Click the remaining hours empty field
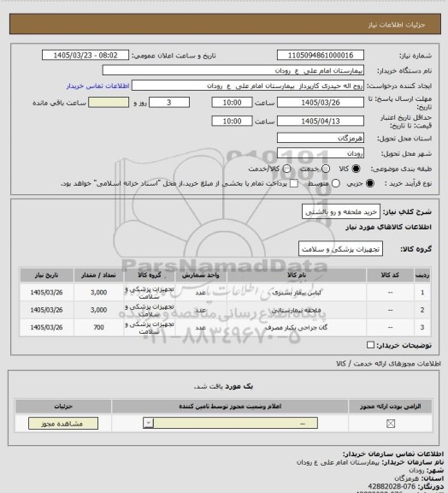The image size is (448, 493). tap(109, 103)
